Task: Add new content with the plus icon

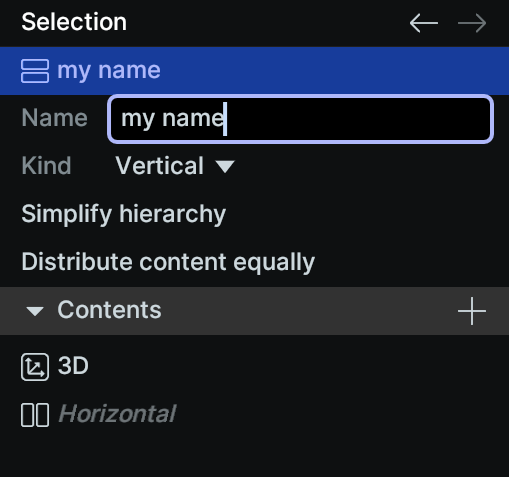Action: coord(472,311)
